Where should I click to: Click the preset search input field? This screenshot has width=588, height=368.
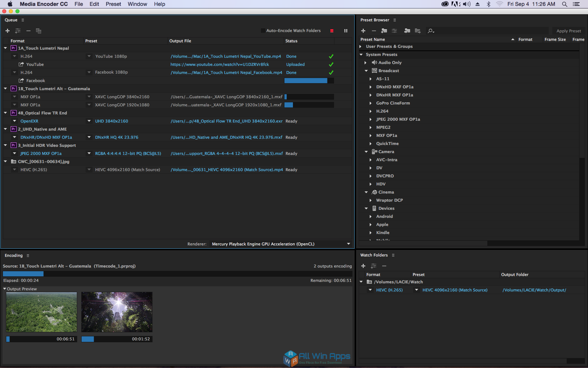click(x=492, y=31)
